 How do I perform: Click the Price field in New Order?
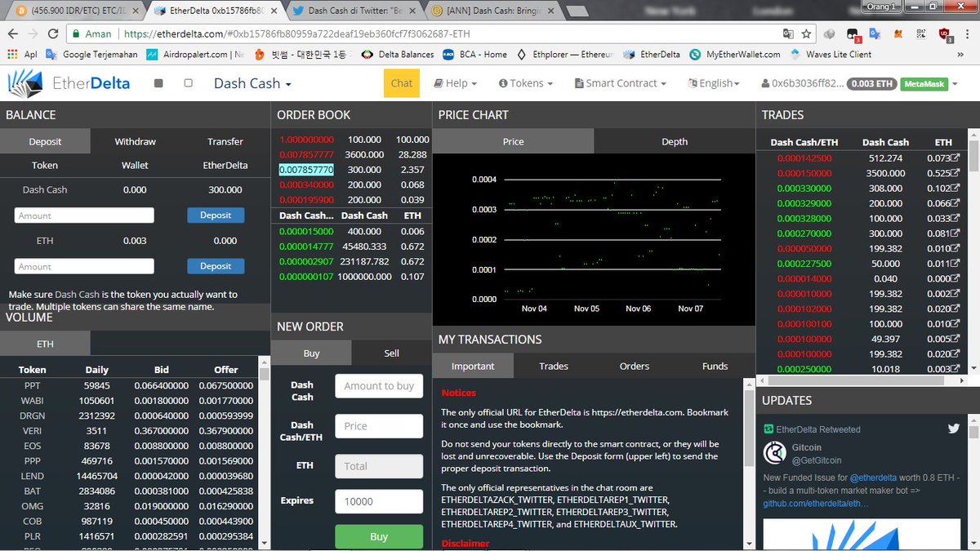[379, 426]
